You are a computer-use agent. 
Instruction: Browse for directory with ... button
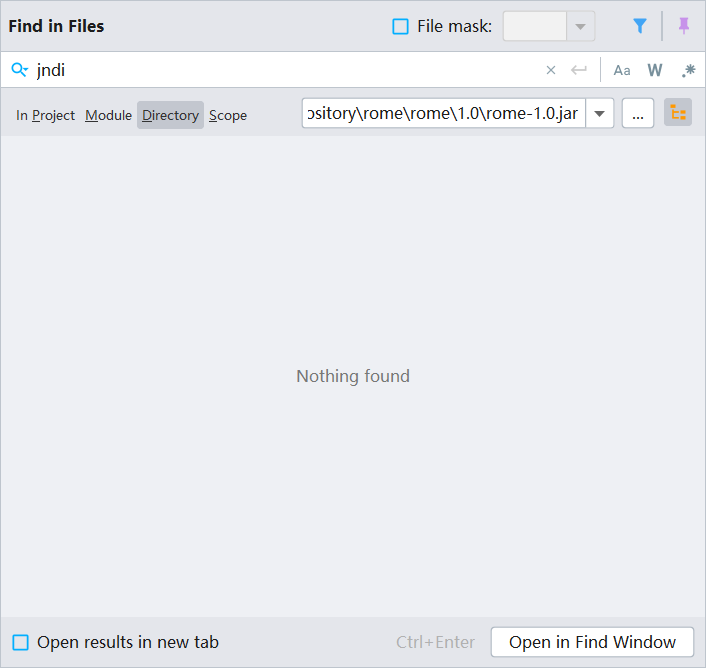coord(638,113)
